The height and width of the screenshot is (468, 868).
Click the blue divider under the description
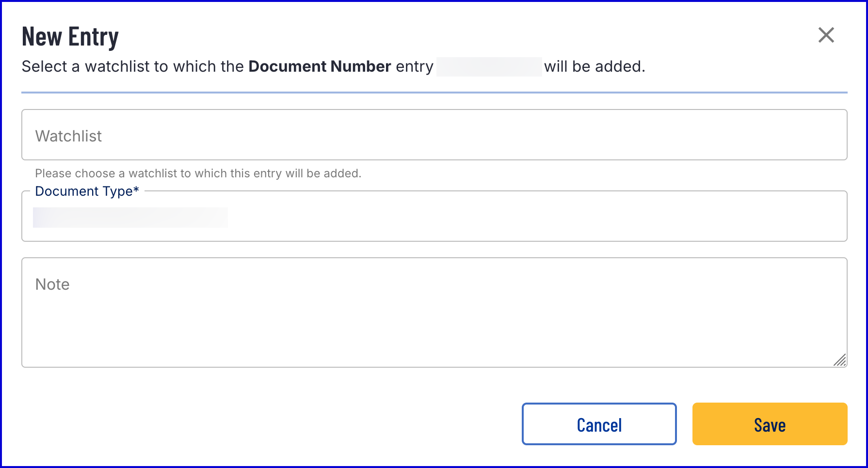[x=434, y=92]
